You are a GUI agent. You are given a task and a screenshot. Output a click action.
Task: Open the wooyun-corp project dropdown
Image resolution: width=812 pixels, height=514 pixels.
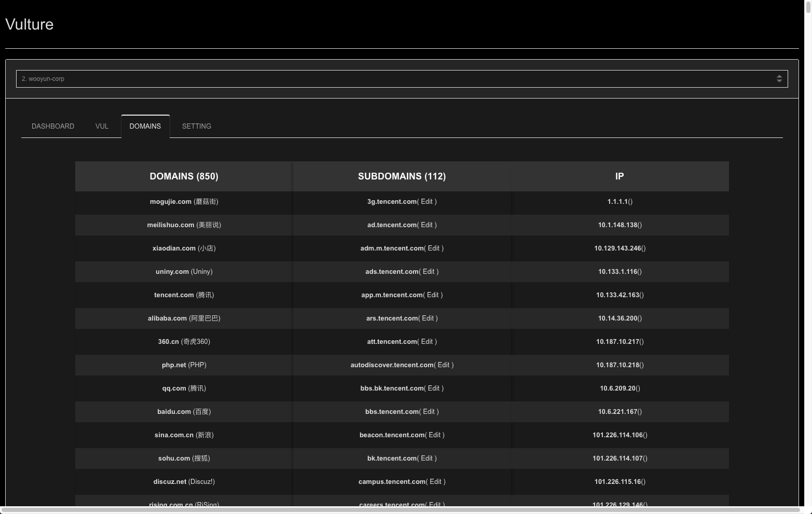402,79
